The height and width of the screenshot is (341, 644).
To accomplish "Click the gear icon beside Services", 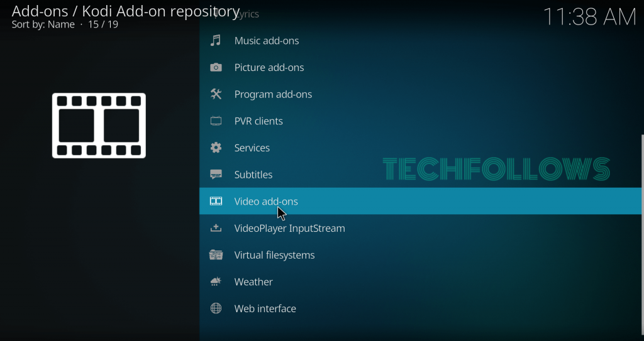I will click(x=216, y=148).
